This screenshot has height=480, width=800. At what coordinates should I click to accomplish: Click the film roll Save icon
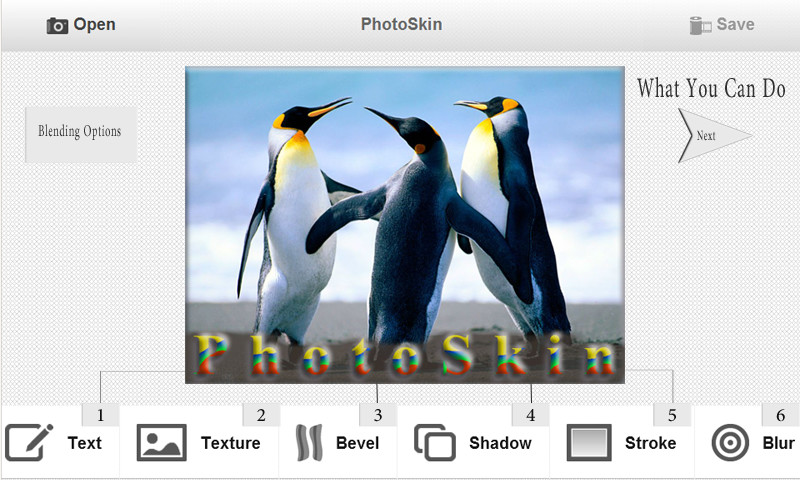tap(700, 26)
